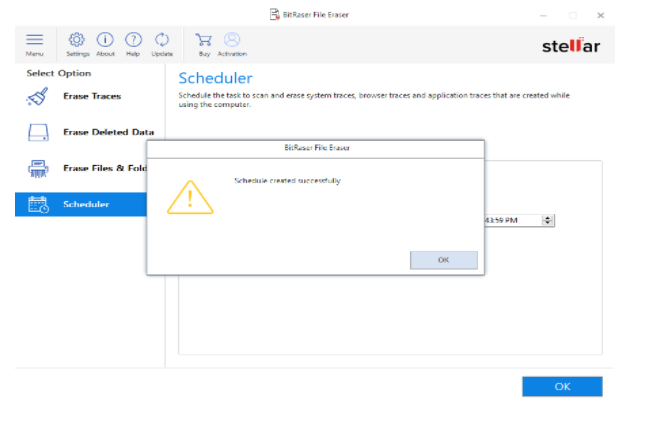Click the Buy shopping cart icon

(x=204, y=40)
